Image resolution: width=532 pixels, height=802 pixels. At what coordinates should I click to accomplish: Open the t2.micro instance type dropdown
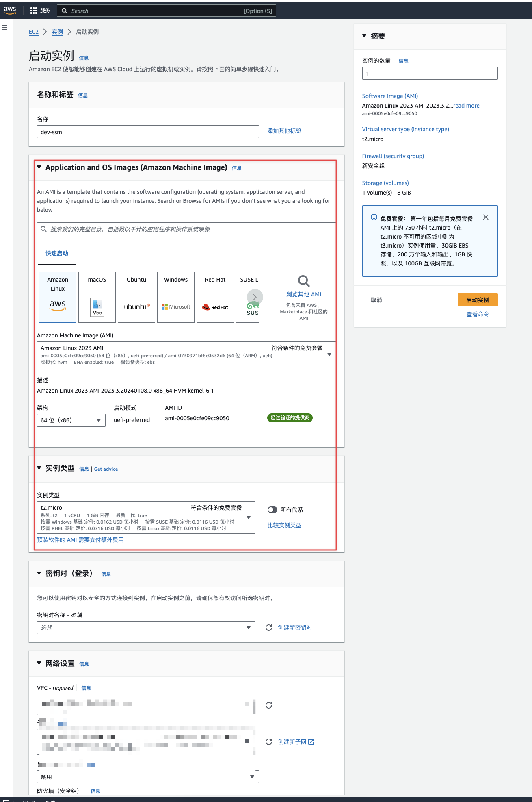[x=146, y=517]
